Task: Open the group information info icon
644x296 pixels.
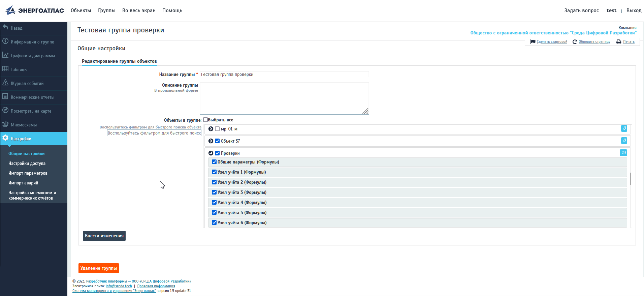Action: point(5,41)
